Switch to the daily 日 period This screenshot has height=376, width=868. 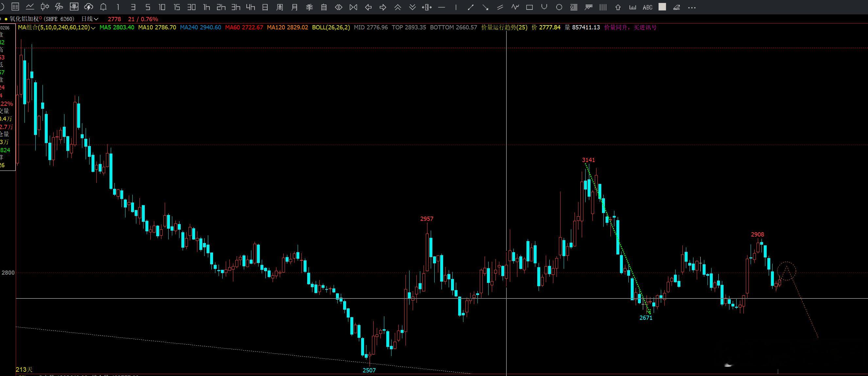pyautogui.click(x=265, y=7)
